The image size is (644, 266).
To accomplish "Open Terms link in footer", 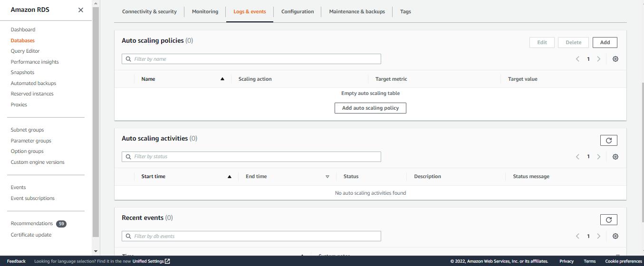I will click(589, 261).
